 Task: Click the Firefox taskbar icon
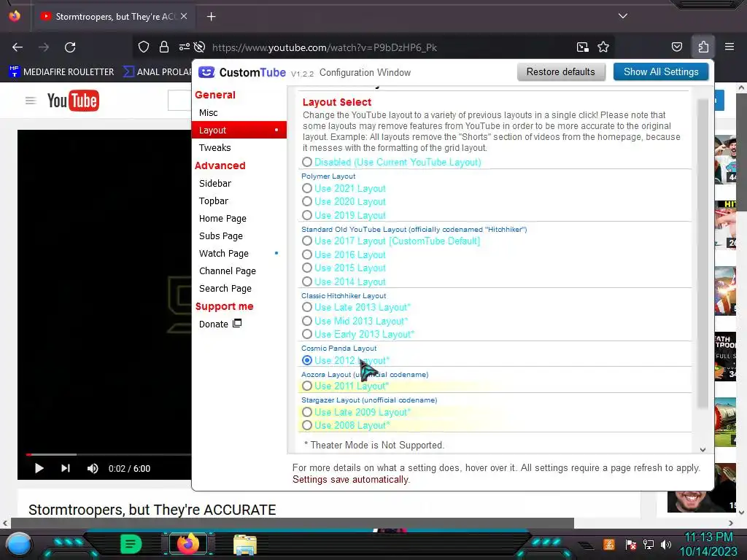coord(187,544)
